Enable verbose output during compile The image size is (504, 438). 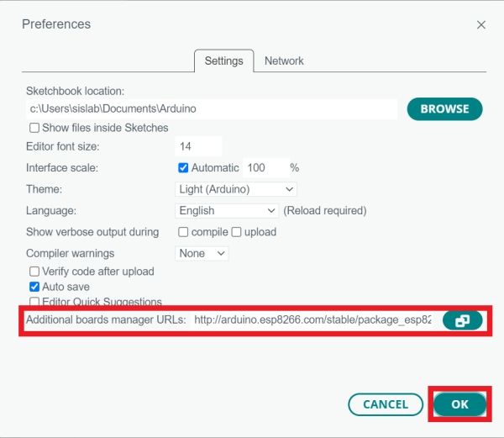183,232
